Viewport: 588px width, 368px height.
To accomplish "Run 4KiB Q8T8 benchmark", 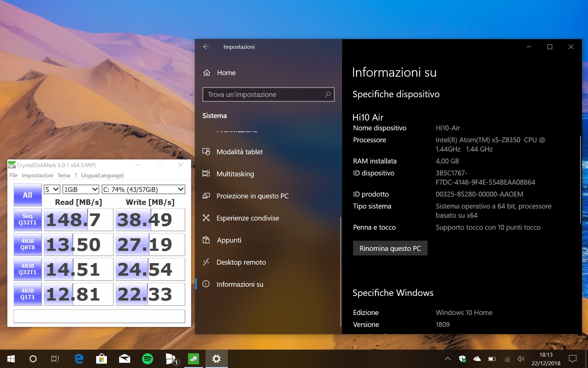I will (28, 244).
